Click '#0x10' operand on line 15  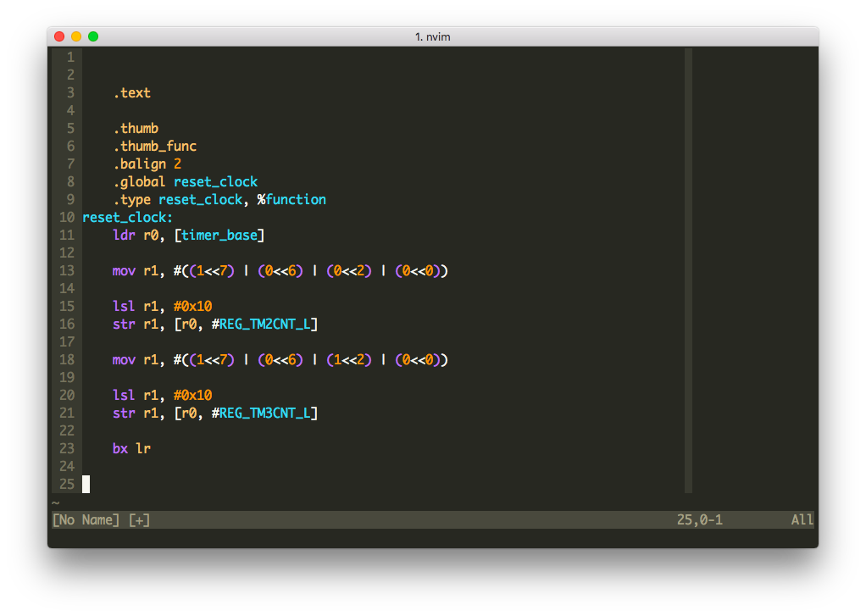[192, 306]
